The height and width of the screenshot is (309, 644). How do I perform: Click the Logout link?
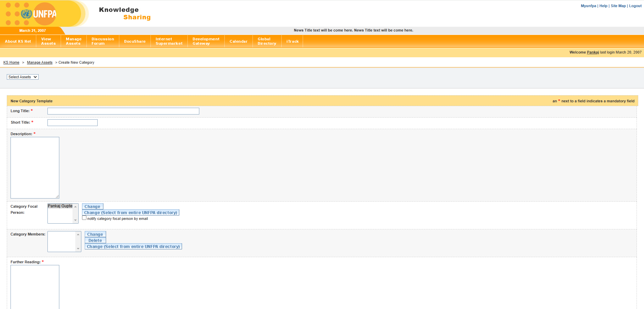(x=635, y=6)
